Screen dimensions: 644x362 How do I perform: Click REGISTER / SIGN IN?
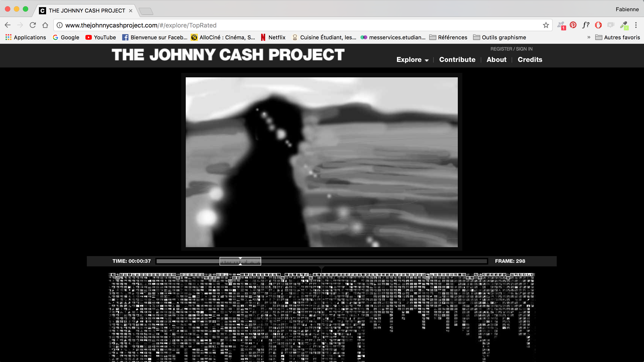[x=511, y=49]
